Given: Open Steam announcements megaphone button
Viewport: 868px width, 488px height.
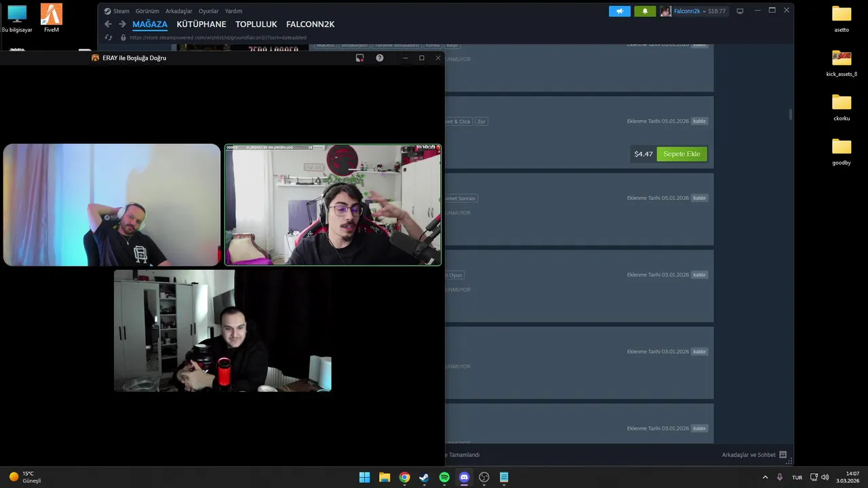Looking at the screenshot, I should click(x=620, y=11).
